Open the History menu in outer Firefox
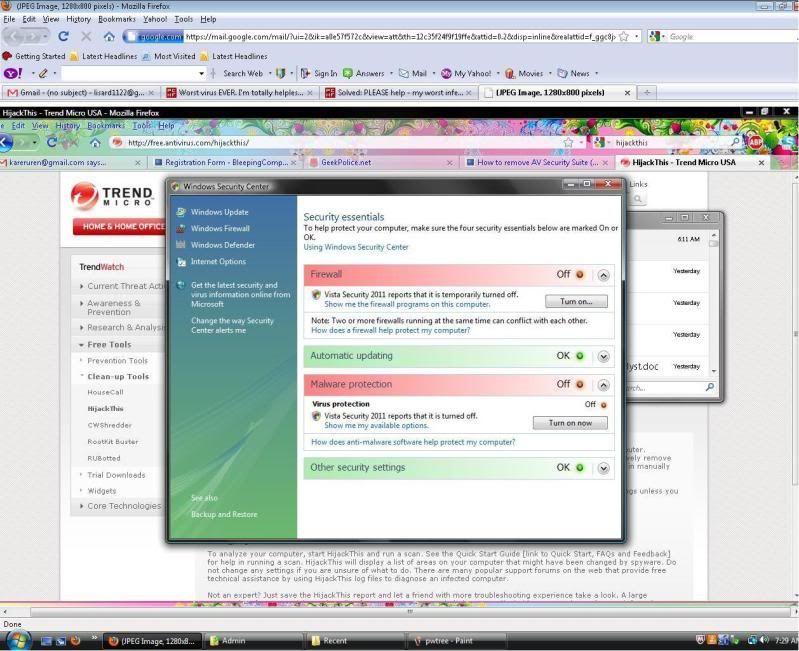799x651 pixels. pos(78,19)
